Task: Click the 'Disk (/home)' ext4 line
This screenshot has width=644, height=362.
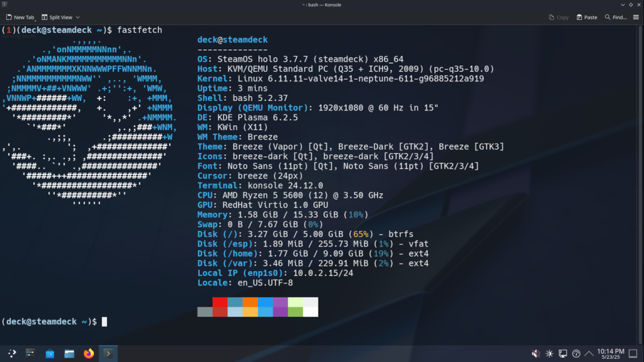Action: [313, 253]
